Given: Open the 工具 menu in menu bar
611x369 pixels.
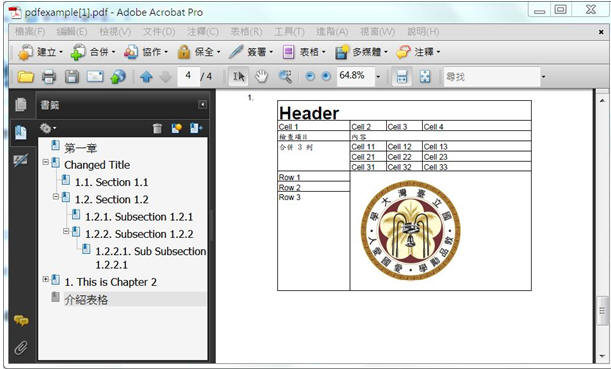Looking at the screenshot, I should coord(289,32).
